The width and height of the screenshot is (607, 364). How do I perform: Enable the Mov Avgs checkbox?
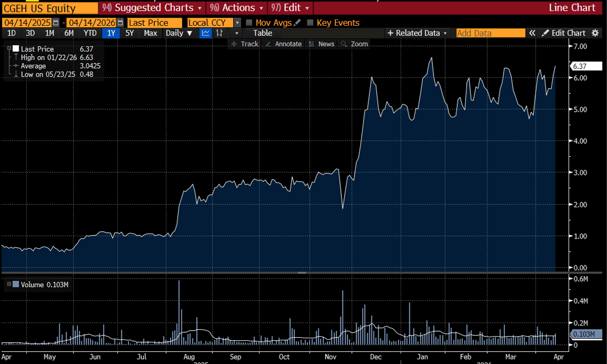tap(249, 23)
